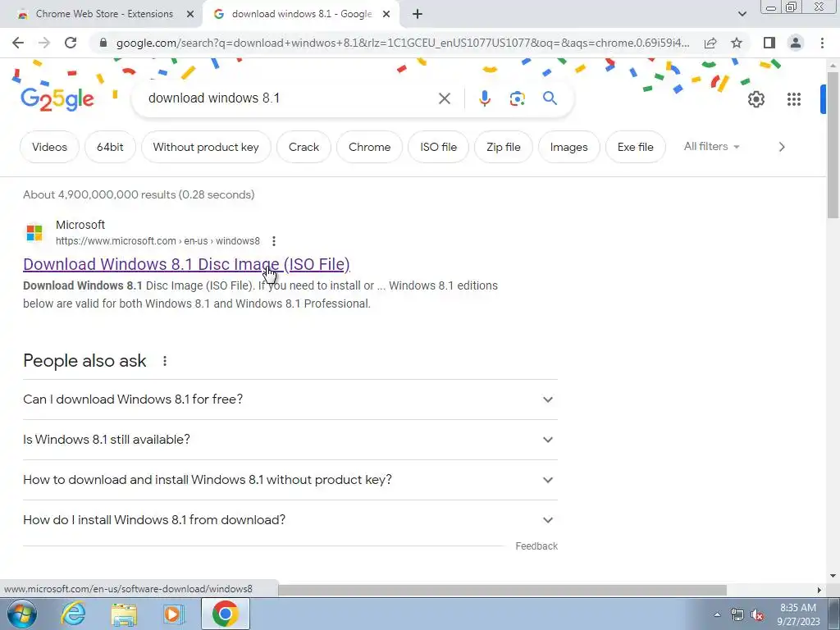
Task: Click the About 4,900,000,000 results text
Action: 139,194
